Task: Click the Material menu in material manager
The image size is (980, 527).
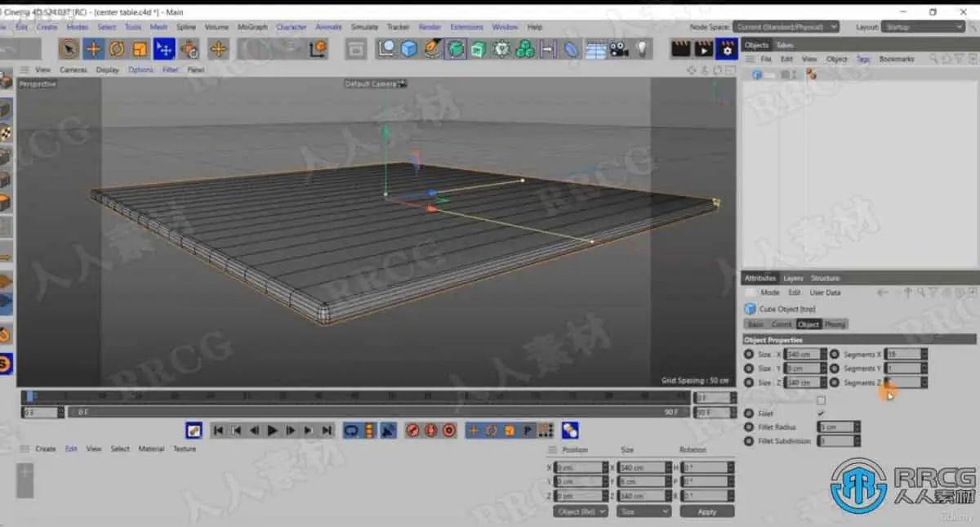Action: coord(151,449)
